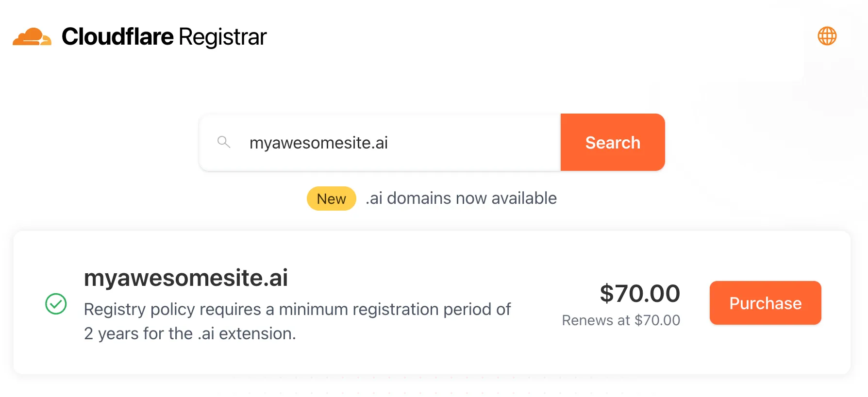Click the $70.00 price label
The height and width of the screenshot is (397, 868).
click(640, 293)
